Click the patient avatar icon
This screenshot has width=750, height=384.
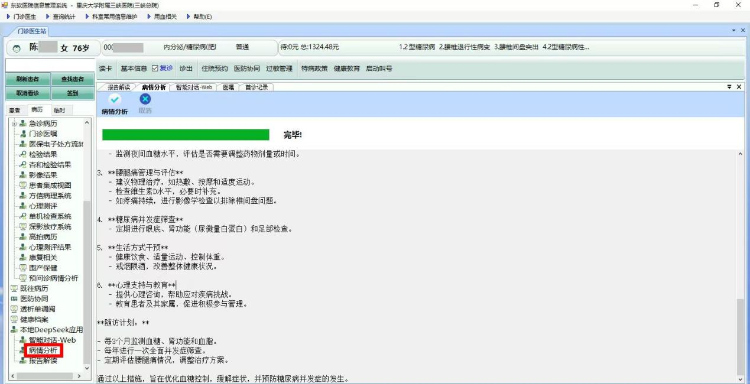pos(17,48)
